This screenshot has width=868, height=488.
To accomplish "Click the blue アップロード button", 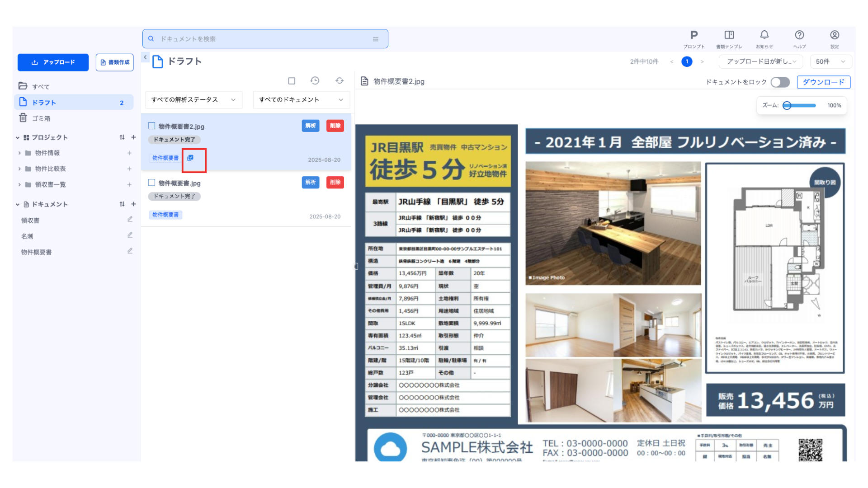I will (x=53, y=62).
